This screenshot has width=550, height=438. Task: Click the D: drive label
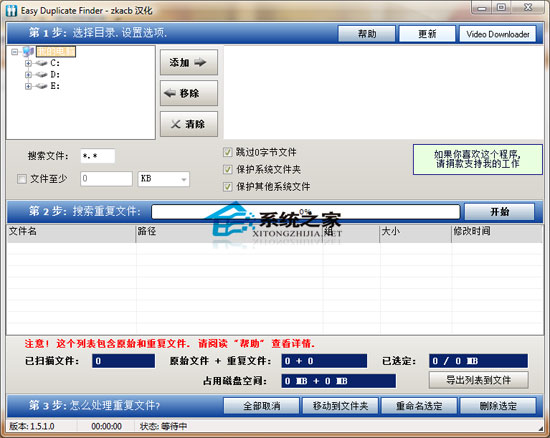(55, 75)
